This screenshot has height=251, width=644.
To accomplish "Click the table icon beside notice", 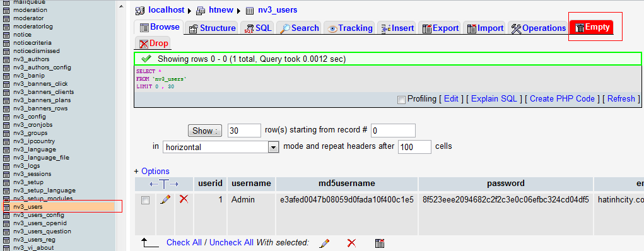I will click(6, 35).
